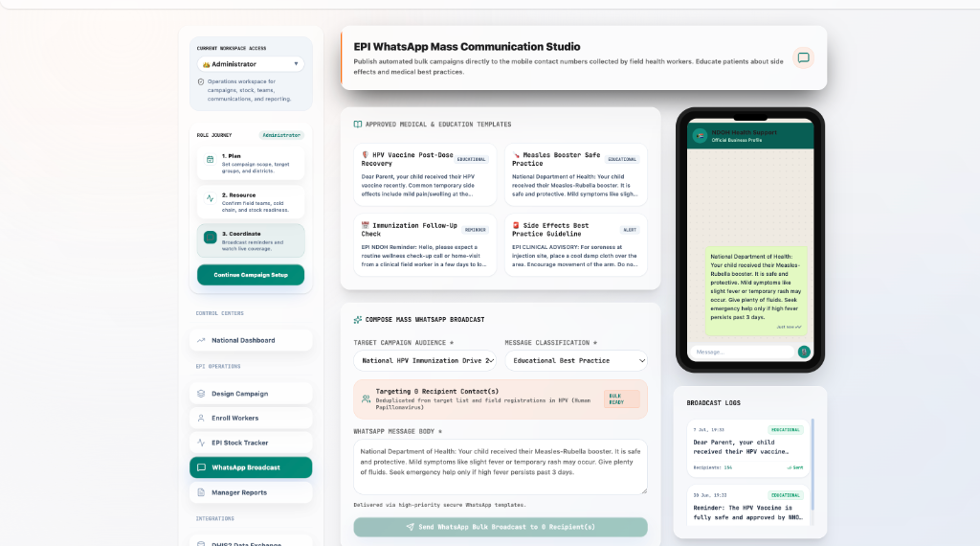Open the Target Campaign Audience dropdown
This screenshot has height=546, width=980.
425,360
